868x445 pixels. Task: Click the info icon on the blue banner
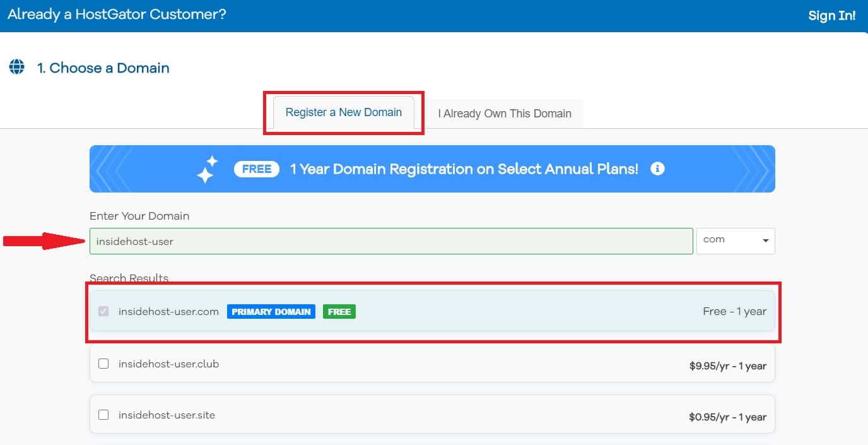[x=657, y=169]
